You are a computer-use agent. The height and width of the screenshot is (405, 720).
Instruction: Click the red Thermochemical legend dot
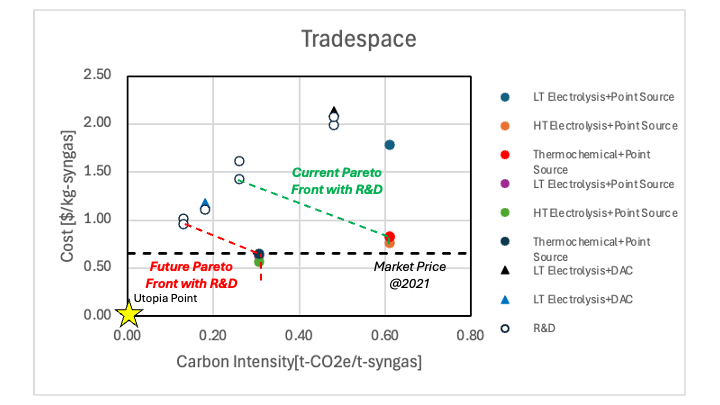click(x=504, y=155)
